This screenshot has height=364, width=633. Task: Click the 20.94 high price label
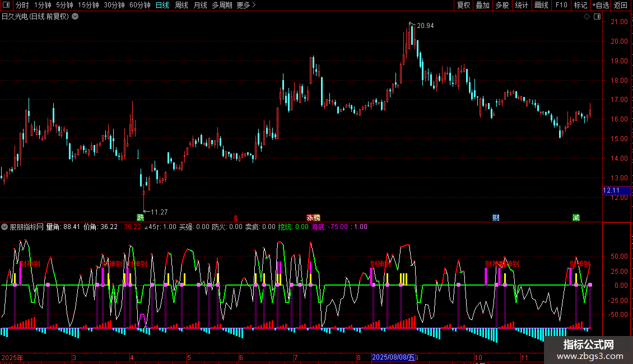point(425,26)
